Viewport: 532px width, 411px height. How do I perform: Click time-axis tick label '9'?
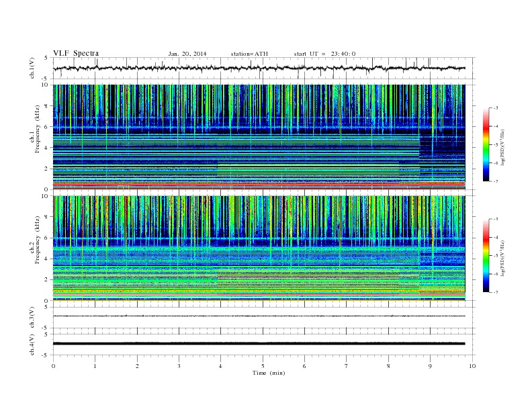point(430,366)
